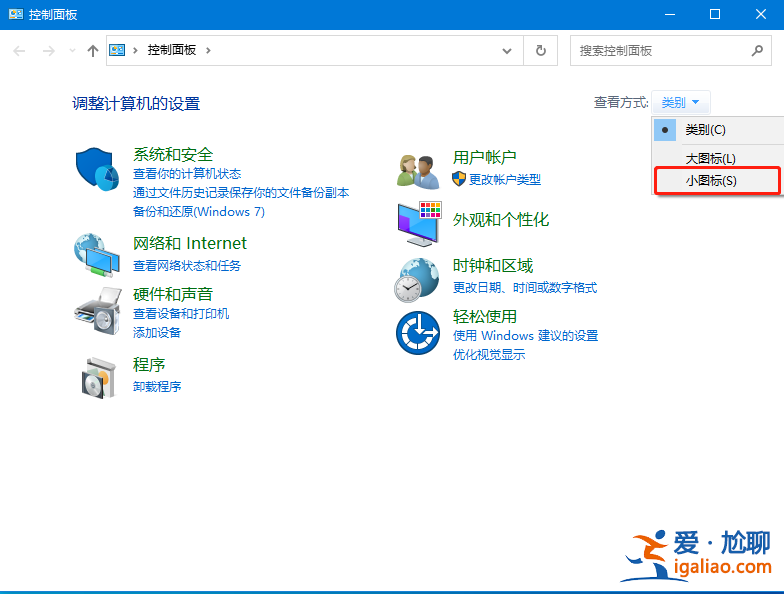Open 通过文件历史记录保存你的文件备份副本 link

(241, 192)
